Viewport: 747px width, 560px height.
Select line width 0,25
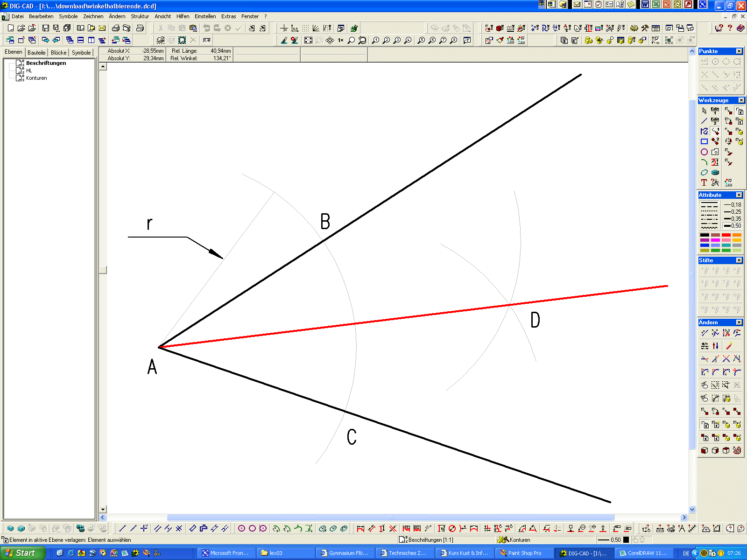[733, 212]
